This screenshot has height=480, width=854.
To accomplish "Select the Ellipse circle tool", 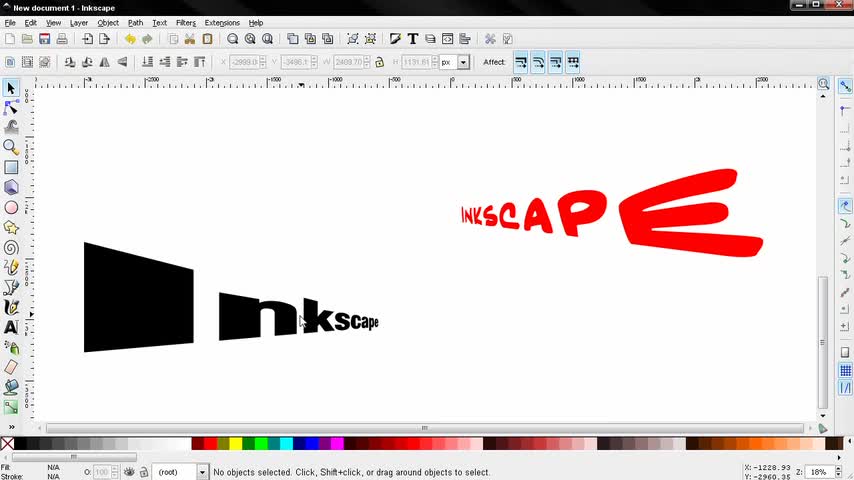I will pyautogui.click(x=11, y=208).
